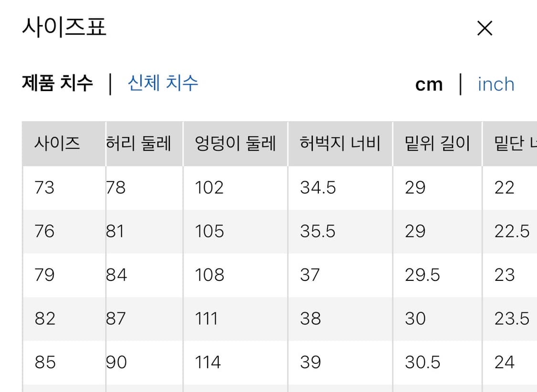537x392 pixels.
Task: Click the 밑위 길이 rise column header
Action: click(x=436, y=143)
